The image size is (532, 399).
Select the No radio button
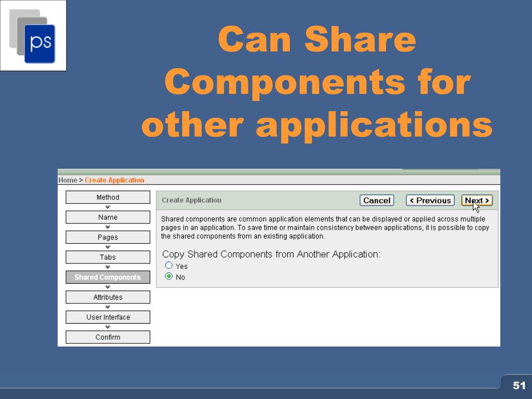click(169, 276)
